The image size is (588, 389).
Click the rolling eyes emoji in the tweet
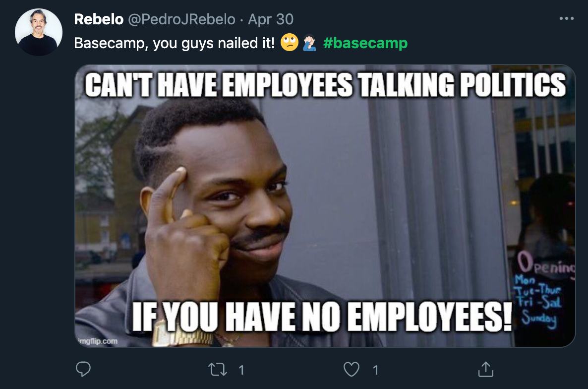coord(290,42)
